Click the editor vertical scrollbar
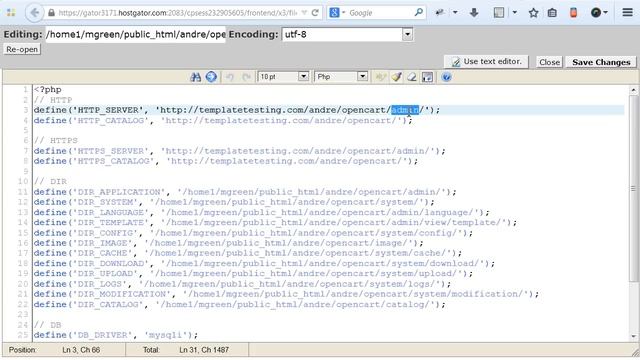Screen dimensions: 640x360 [633, 188]
